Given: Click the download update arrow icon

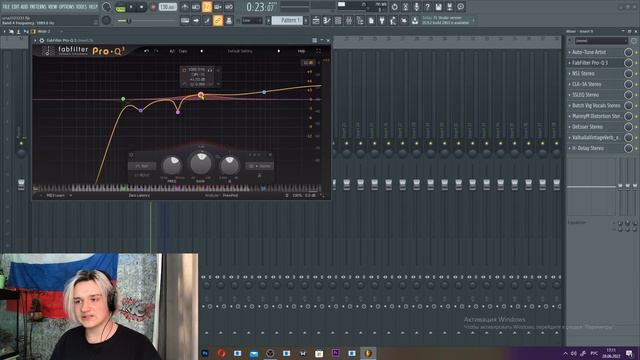Looking at the screenshot, I should click(x=415, y=20).
